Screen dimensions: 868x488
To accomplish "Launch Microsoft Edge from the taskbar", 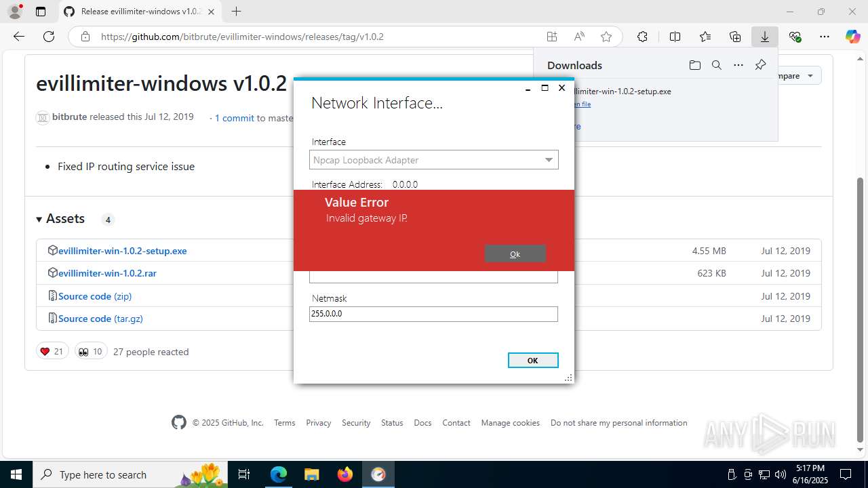I will pos(279,474).
